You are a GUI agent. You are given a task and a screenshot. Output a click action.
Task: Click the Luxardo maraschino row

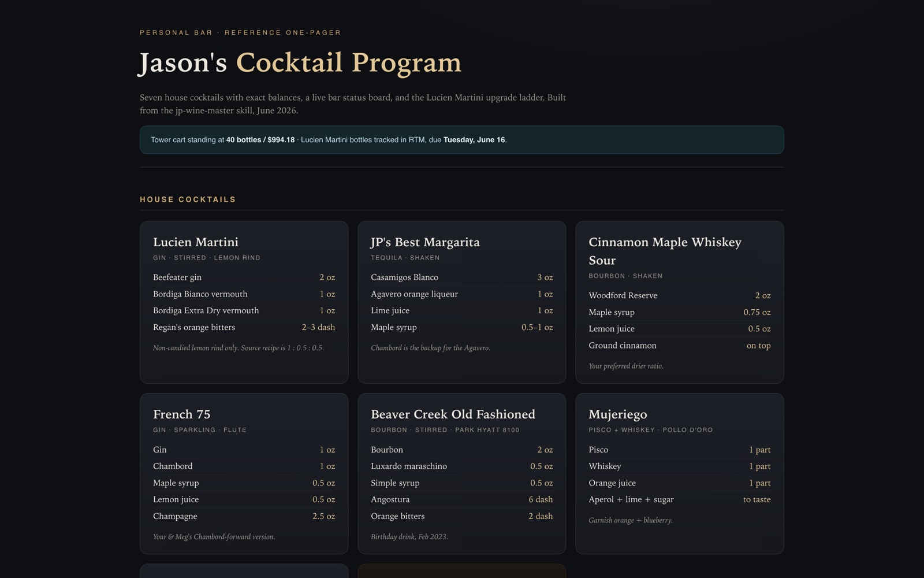point(461,466)
